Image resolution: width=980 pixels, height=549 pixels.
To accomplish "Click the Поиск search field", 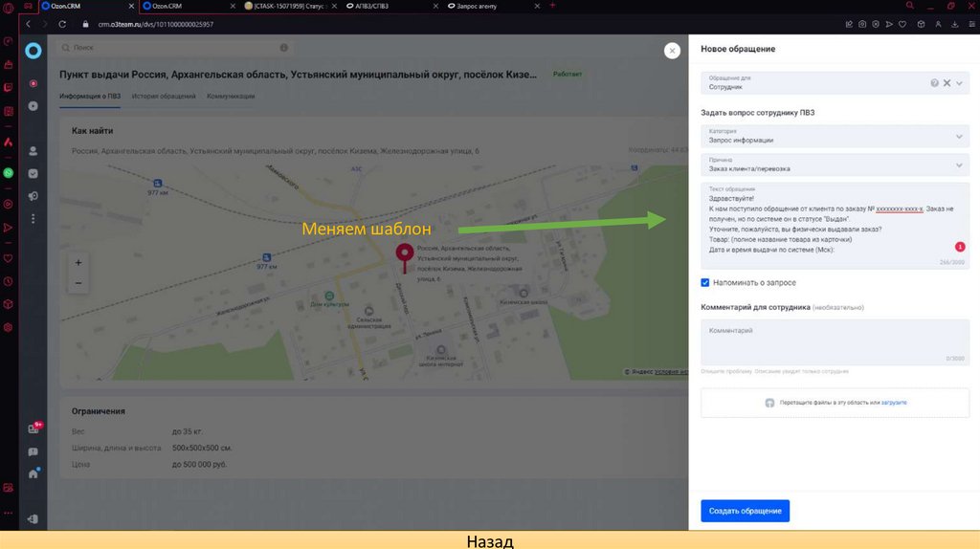I will point(175,48).
